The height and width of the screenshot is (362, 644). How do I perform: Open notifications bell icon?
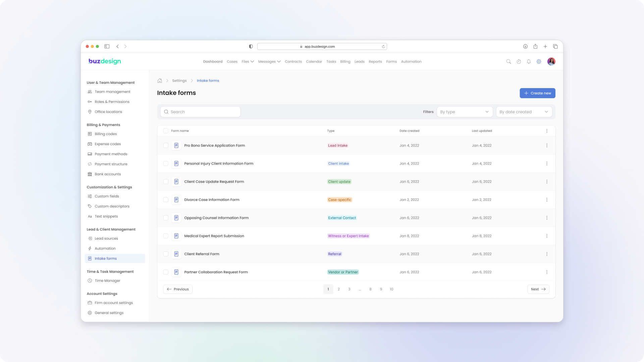tap(529, 62)
